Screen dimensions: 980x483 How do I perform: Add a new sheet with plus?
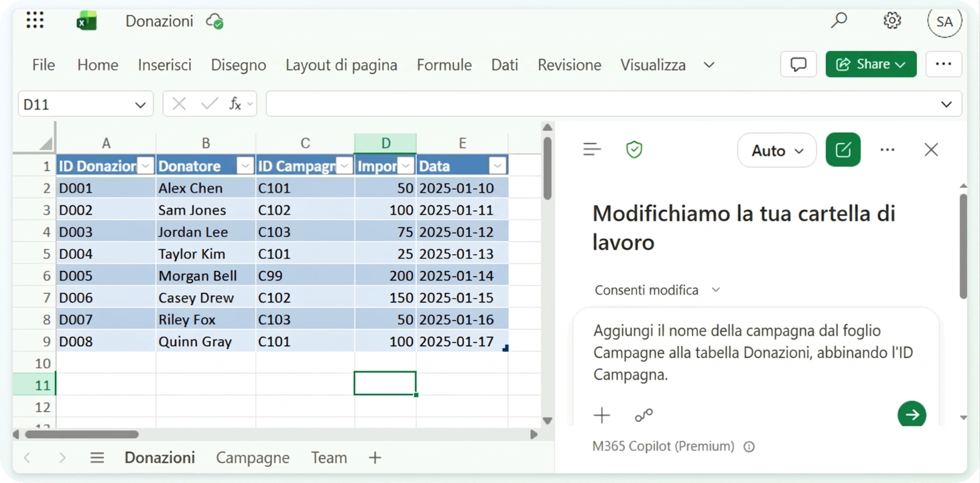375,458
